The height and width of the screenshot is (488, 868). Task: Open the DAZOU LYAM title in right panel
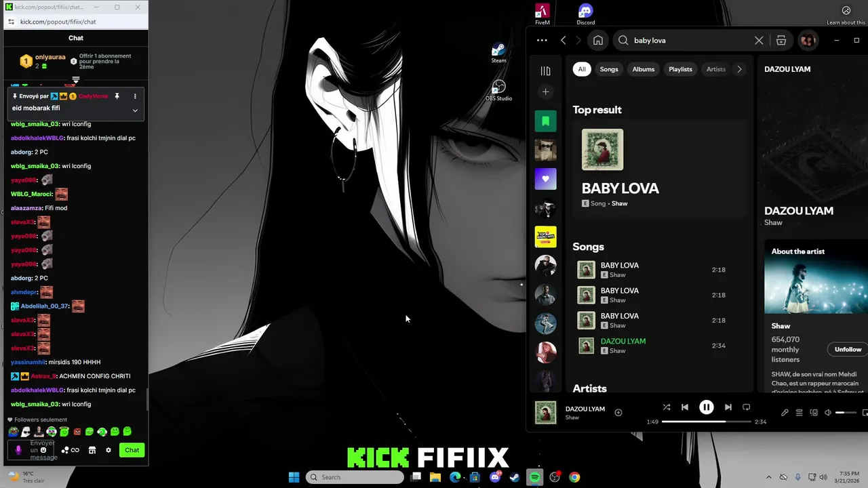click(x=799, y=211)
